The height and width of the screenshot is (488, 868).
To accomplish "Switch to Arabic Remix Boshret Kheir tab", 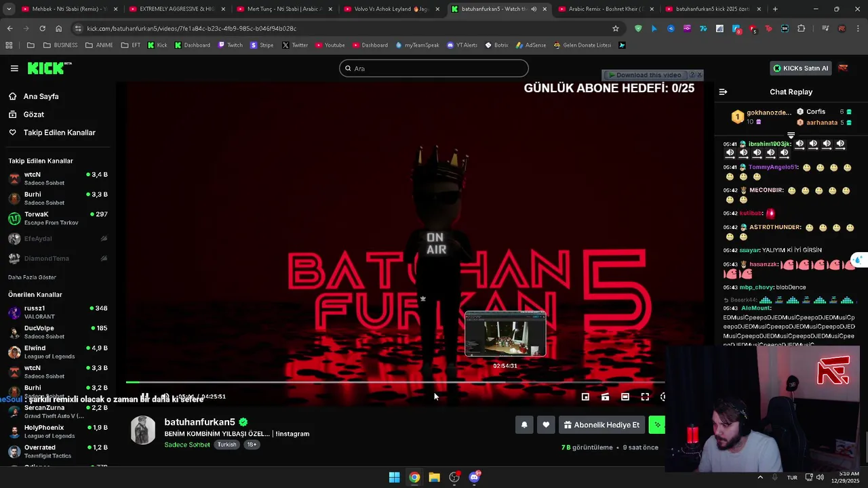I will click(x=606, y=9).
